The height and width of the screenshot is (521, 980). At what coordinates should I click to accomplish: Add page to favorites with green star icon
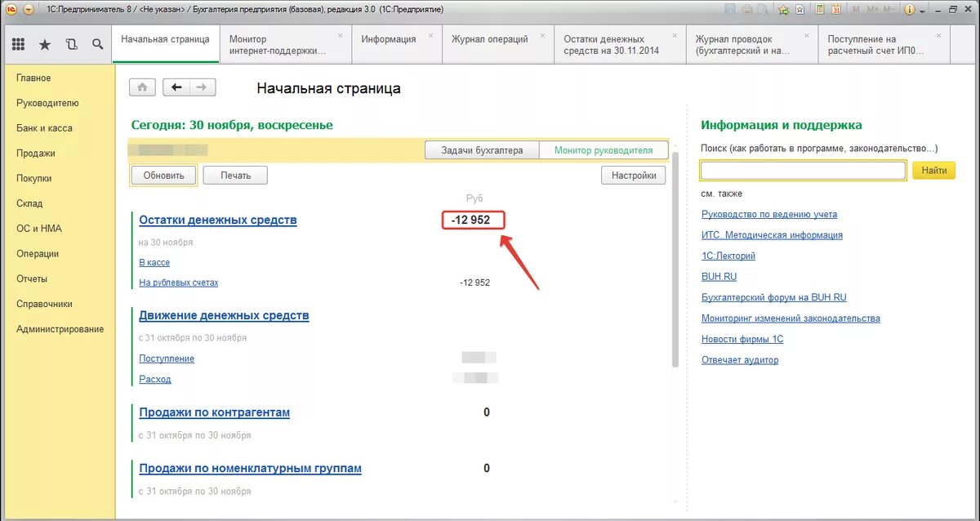click(784, 10)
